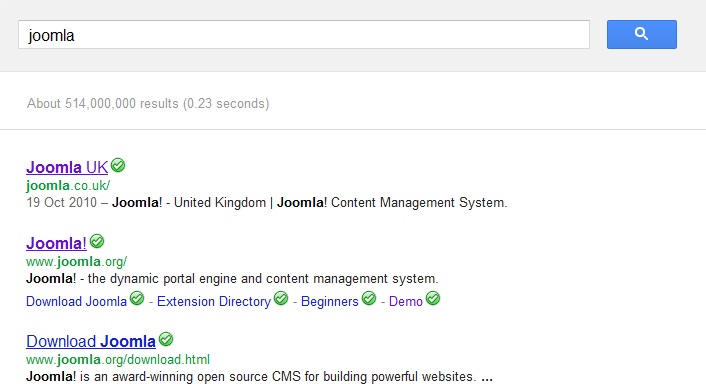Image resolution: width=706 pixels, height=384 pixels.
Task: Open the Extension Directory sitelink
Action: [214, 301]
